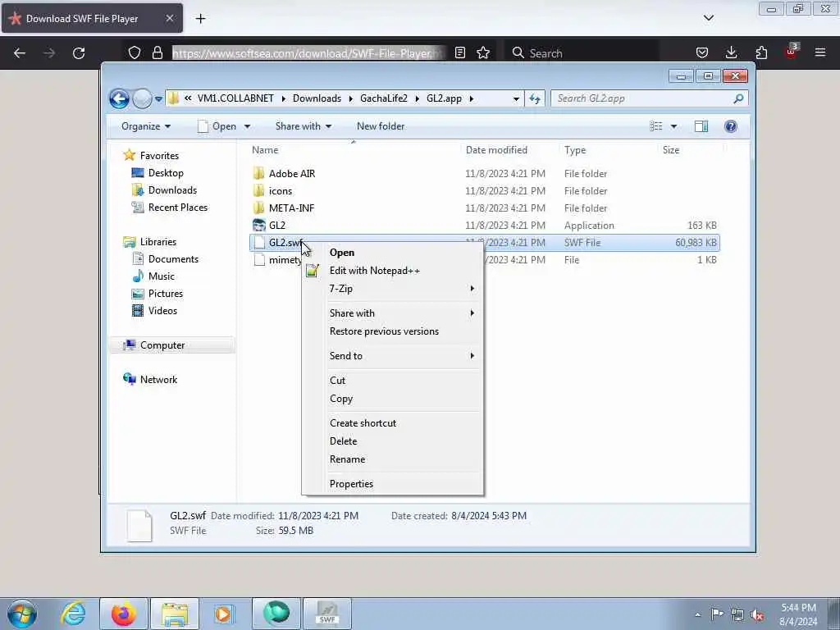Open the address bar history dropdown
This screenshot has width=840, height=630.
516,98
